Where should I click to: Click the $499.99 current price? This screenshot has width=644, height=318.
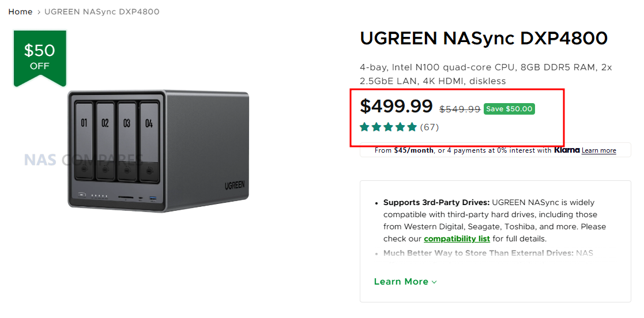point(396,107)
